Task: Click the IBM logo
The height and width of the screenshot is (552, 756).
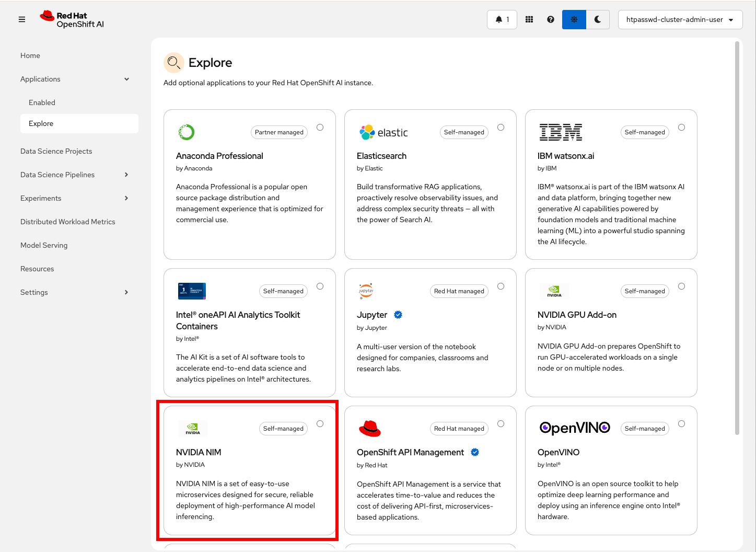Action: point(561,132)
